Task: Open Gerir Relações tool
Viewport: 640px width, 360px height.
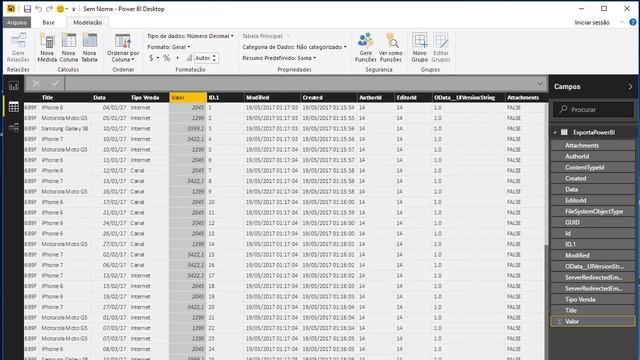Action: click(18, 48)
